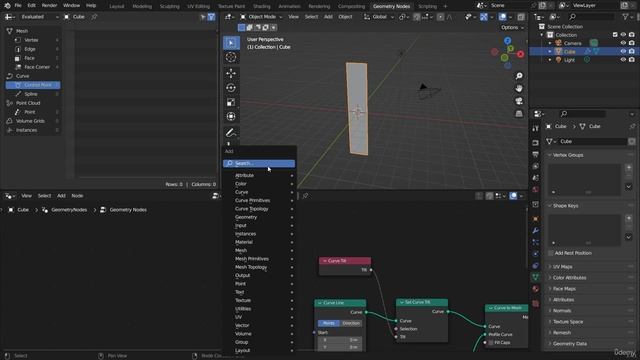
Task: Click the Add menu in the node editor header
Action: point(61,196)
